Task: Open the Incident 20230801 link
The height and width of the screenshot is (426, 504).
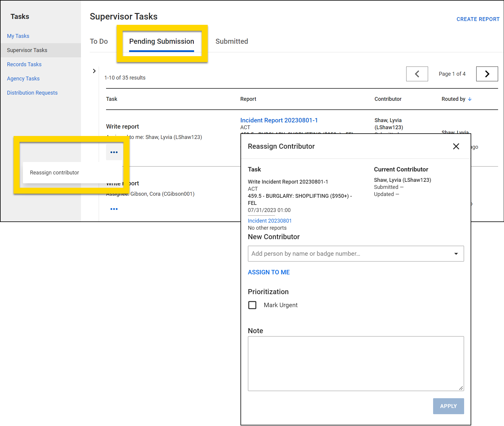Action: pos(269,221)
